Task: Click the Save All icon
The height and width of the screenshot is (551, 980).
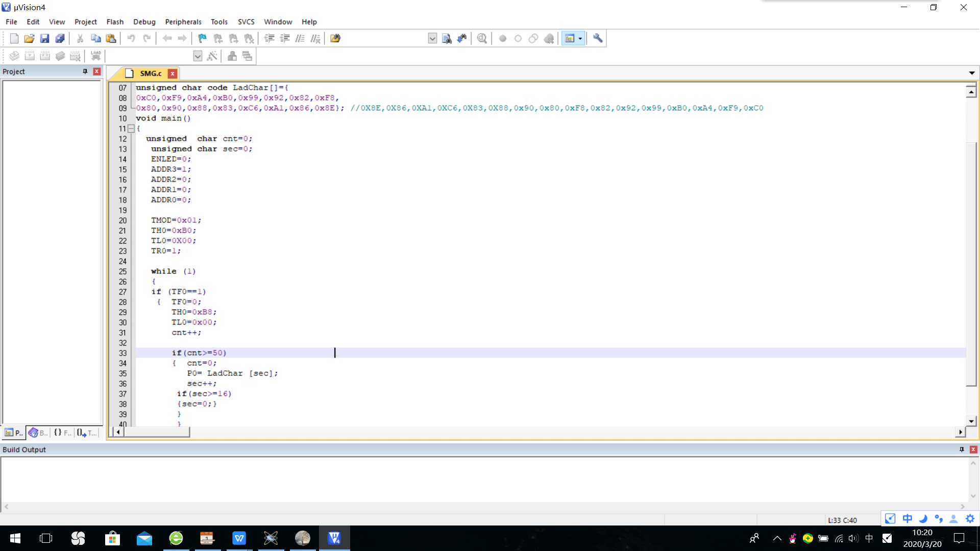Action: (x=60, y=38)
